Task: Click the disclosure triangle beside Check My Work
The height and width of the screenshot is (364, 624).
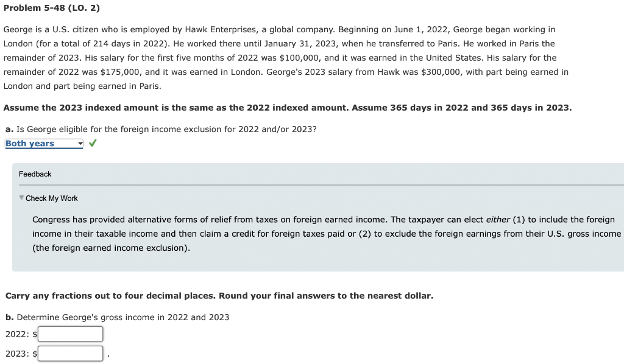Action: pos(21,197)
